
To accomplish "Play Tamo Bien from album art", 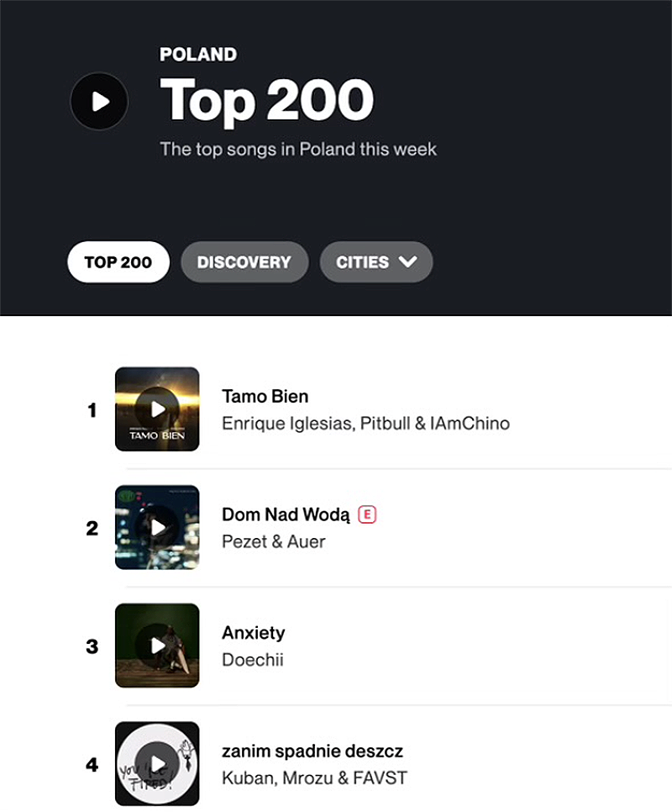I will [157, 409].
